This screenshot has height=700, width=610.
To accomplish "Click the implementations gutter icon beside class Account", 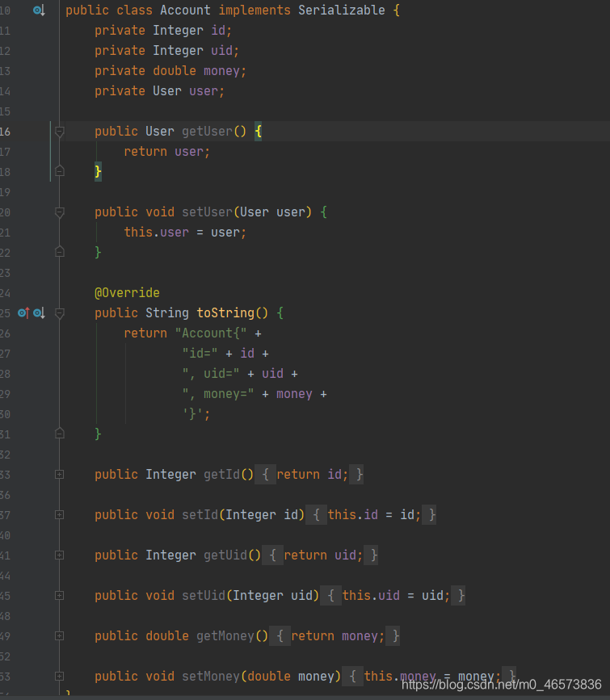I will pyautogui.click(x=39, y=10).
